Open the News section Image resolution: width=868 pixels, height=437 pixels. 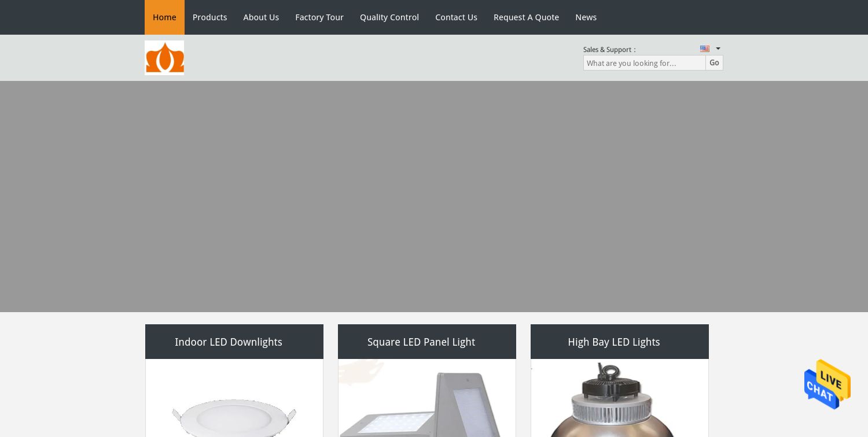[586, 17]
